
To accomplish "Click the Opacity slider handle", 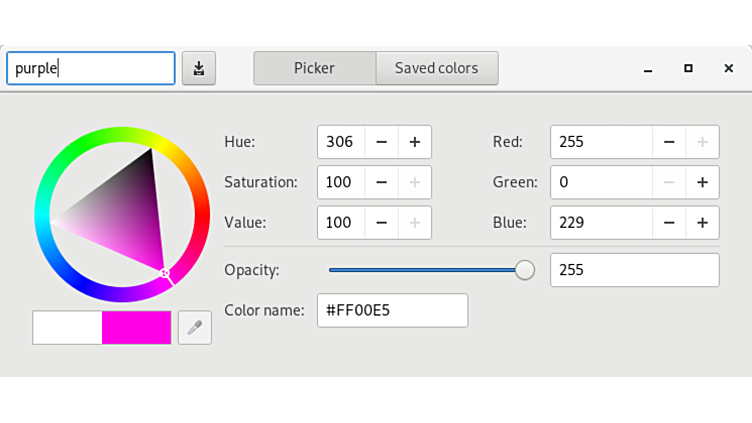I will (x=525, y=270).
